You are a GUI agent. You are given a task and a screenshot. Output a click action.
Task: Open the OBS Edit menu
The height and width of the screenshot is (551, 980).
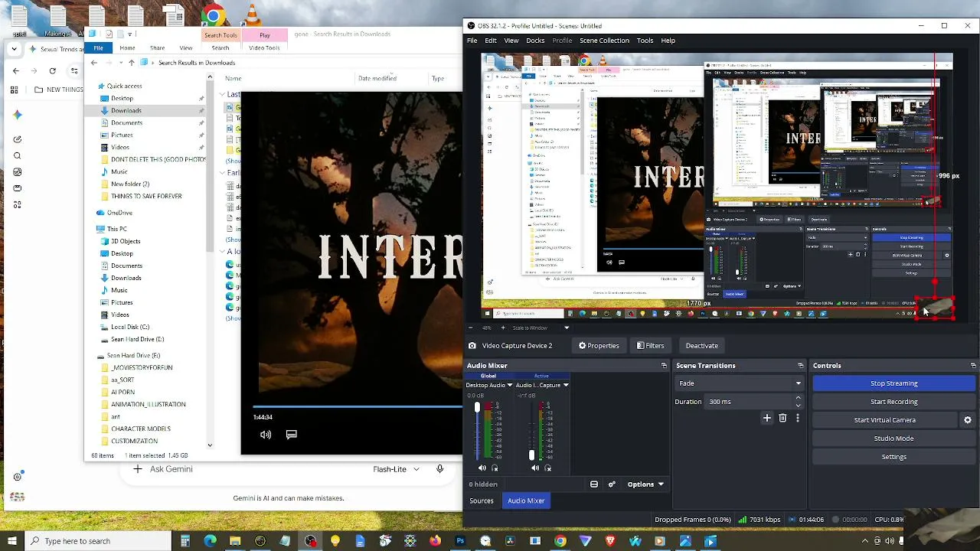[491, 41]
